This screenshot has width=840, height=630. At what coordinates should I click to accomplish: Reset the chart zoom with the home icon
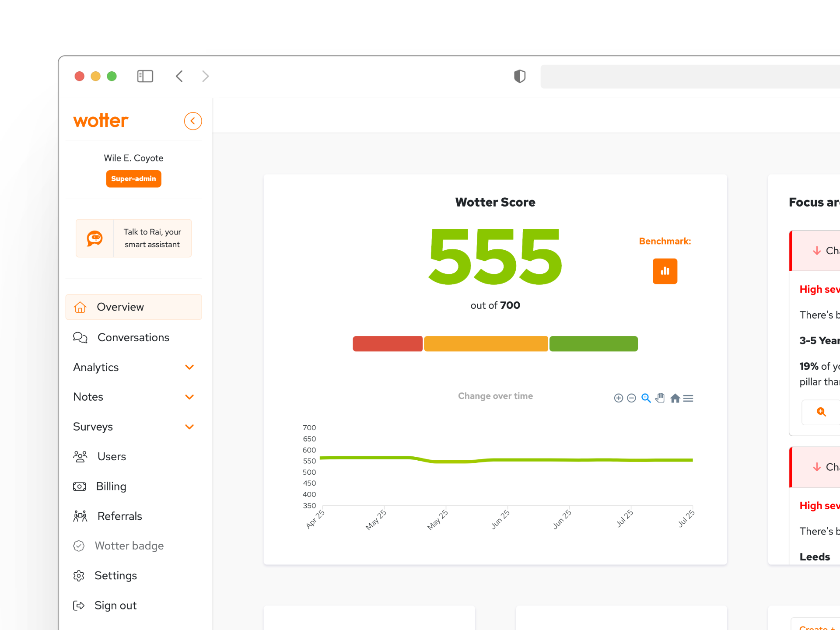tap(675, 398)
